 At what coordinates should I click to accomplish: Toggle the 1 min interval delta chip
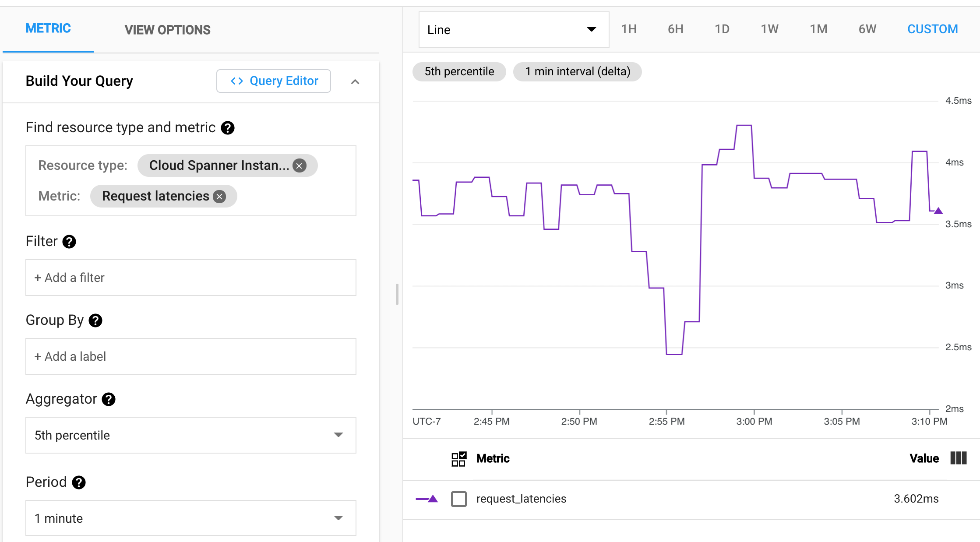(575, 71)
